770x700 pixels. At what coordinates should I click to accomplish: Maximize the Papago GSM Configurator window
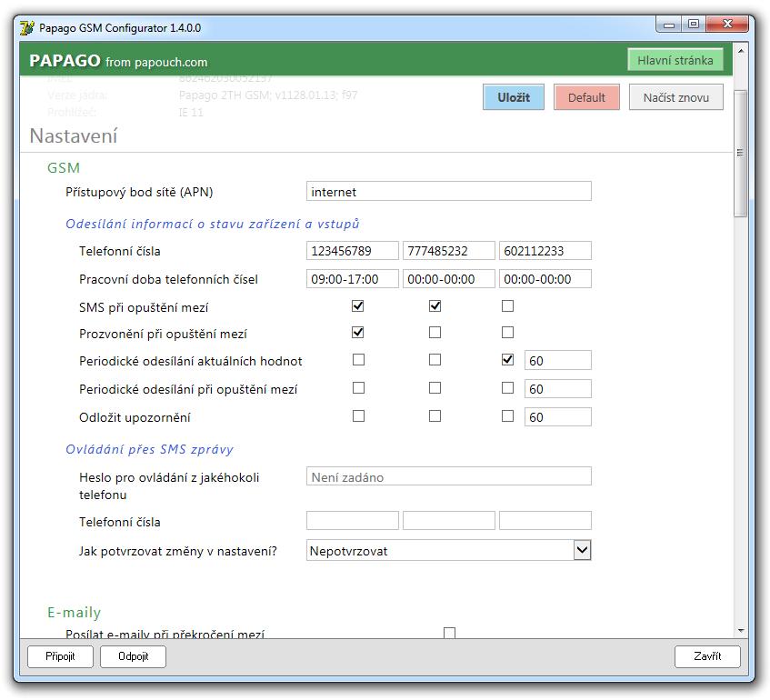(x=693, y=25)
